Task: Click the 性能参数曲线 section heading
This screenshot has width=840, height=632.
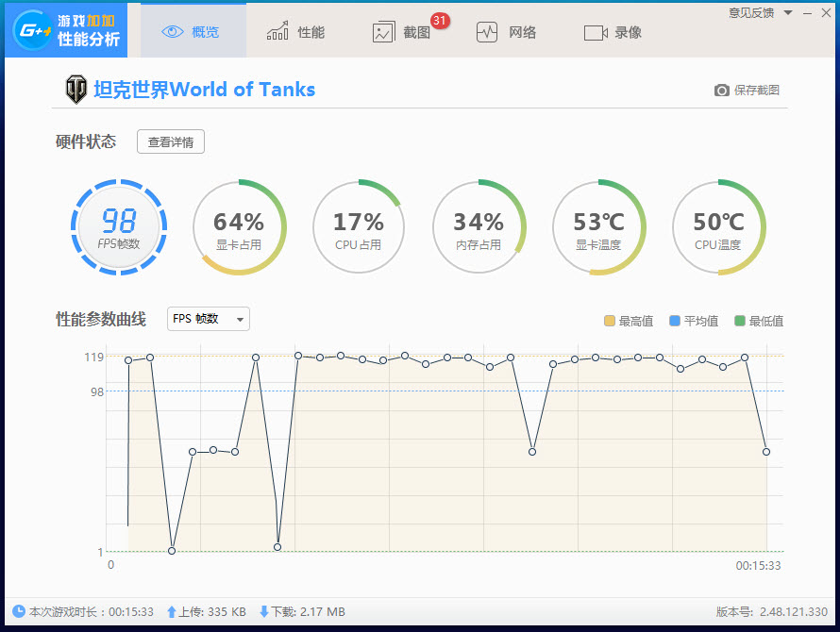Action: [x=101, y=319]
